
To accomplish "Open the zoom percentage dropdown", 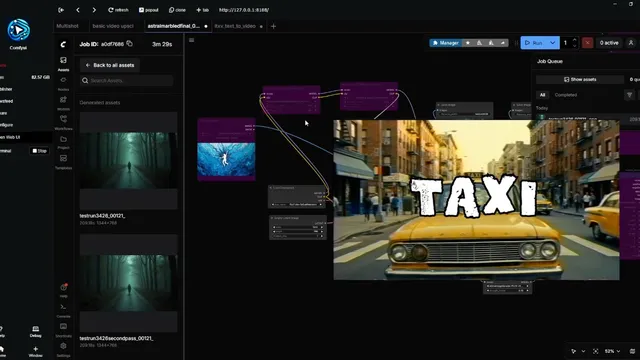I will pos(612,351).
